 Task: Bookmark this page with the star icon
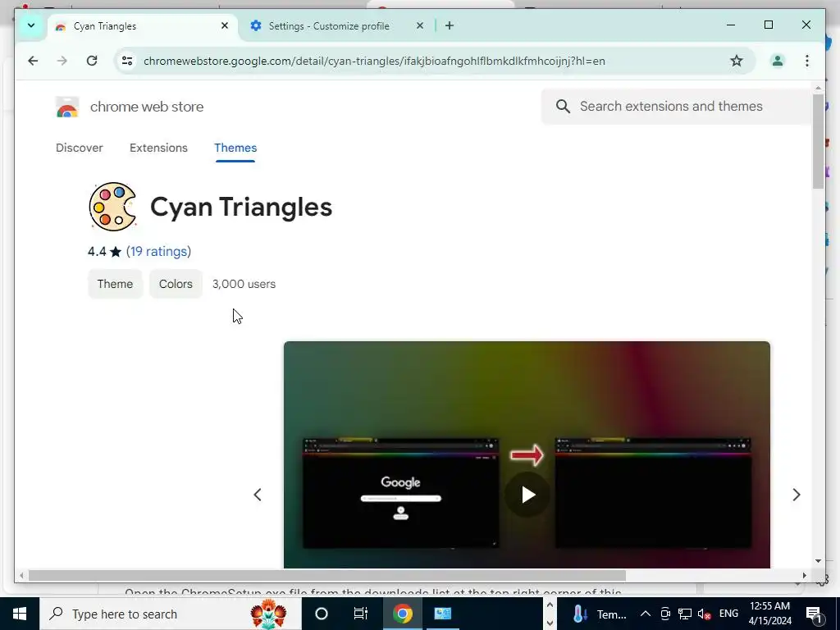tap(737, 61)
